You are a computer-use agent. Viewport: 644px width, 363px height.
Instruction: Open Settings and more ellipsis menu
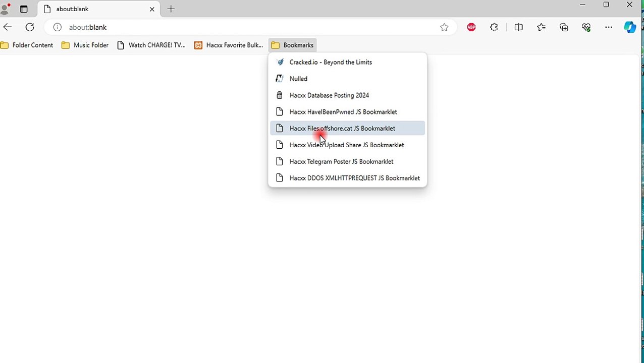(x=609, y=27)
